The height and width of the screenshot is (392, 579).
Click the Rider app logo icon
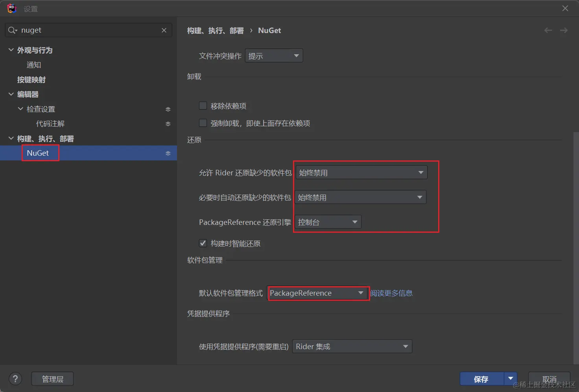click(x=11, y=8)
